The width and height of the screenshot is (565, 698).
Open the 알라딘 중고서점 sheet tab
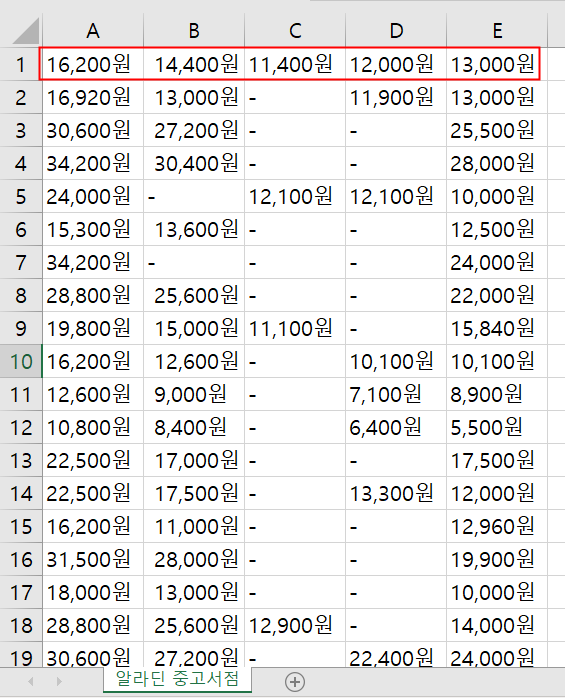click(x=177, y=679)
